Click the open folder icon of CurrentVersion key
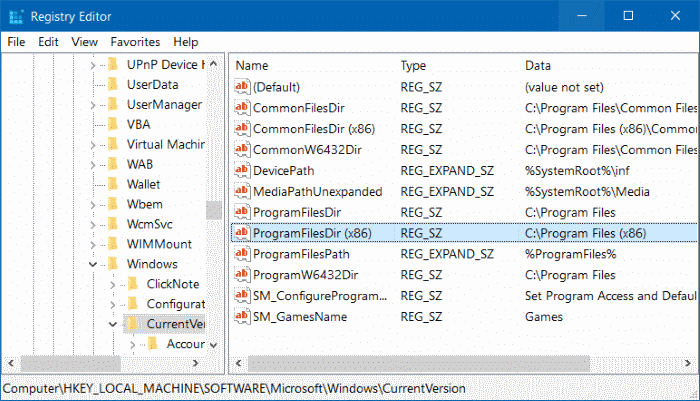The height and width of the screenshot is (401, 700). 132,324
